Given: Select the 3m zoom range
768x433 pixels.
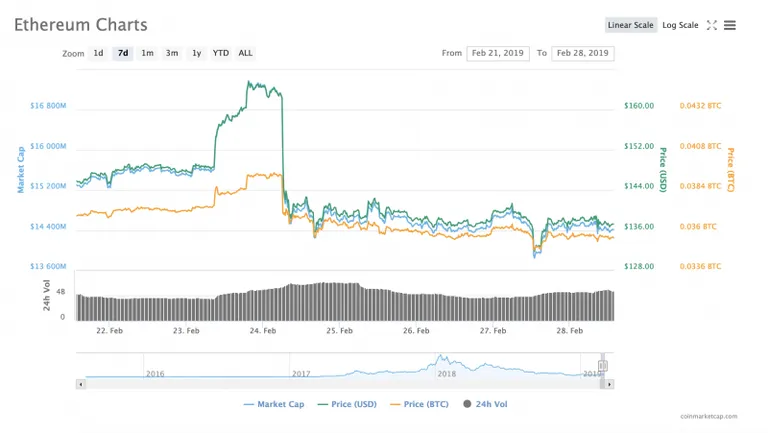Looking at the screenshot, I should click(x=172, y=53).
